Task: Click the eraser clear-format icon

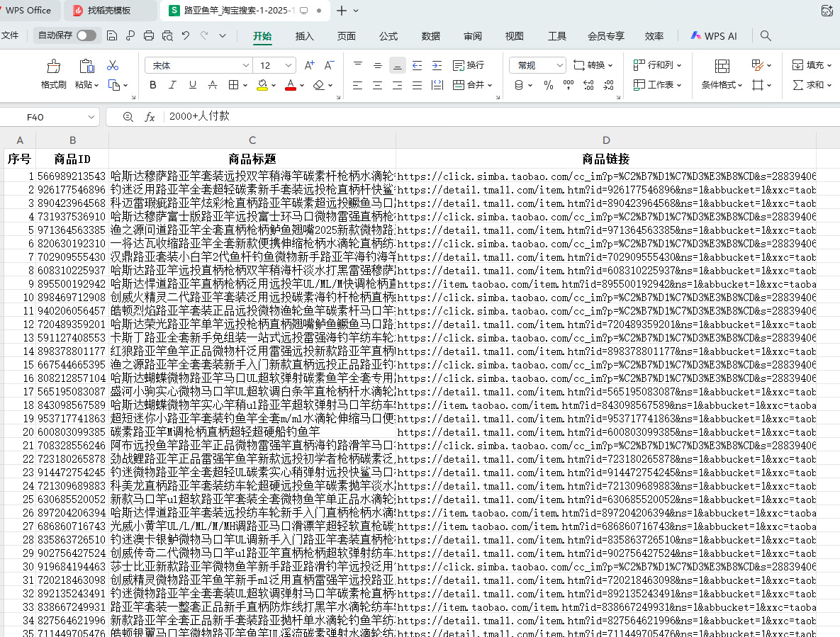Action: pyautogui.click(x=319, y=85)
